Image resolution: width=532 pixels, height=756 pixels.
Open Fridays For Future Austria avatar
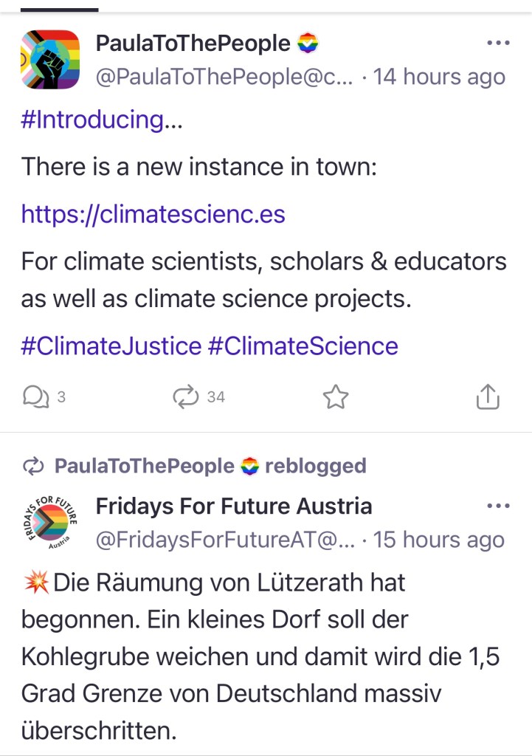(x=49, y=523)
